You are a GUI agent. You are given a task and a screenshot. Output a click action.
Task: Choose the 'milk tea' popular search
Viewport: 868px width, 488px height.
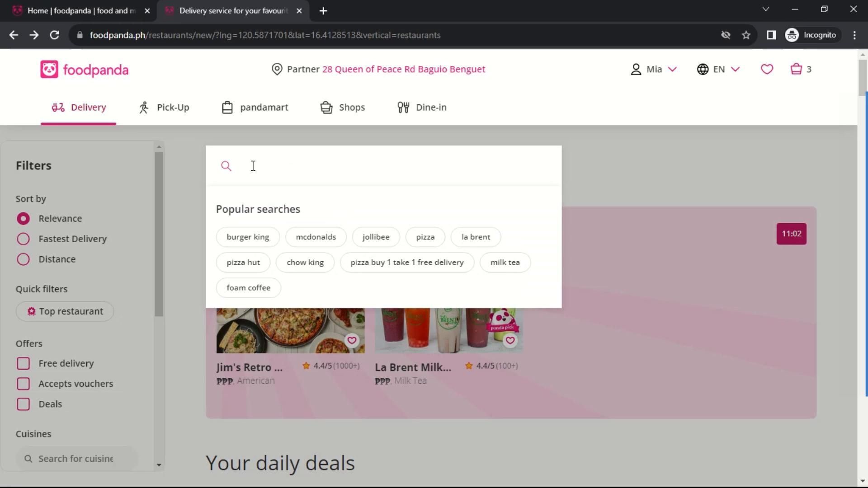[x=505, y=263]
